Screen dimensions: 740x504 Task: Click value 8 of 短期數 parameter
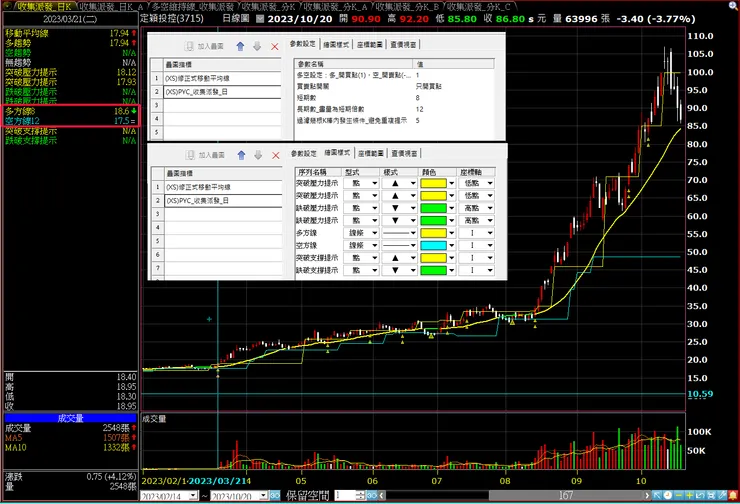[418, 98]
